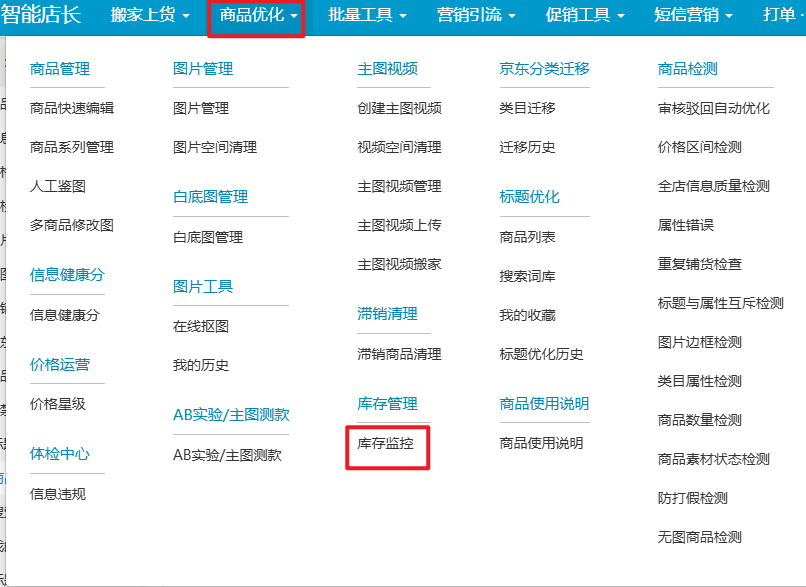Open the 商品优化 dropdown menu
The width and height of the screenshot is (806, 587).
pos(257,16)
